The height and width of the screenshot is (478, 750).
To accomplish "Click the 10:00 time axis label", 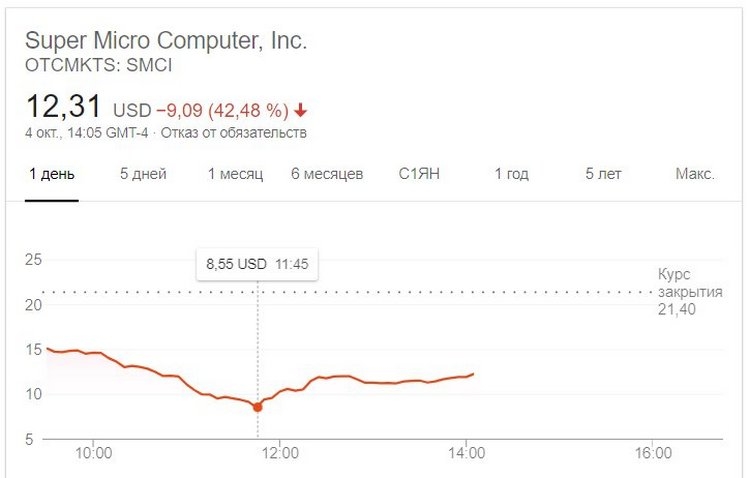I will 94,452.
